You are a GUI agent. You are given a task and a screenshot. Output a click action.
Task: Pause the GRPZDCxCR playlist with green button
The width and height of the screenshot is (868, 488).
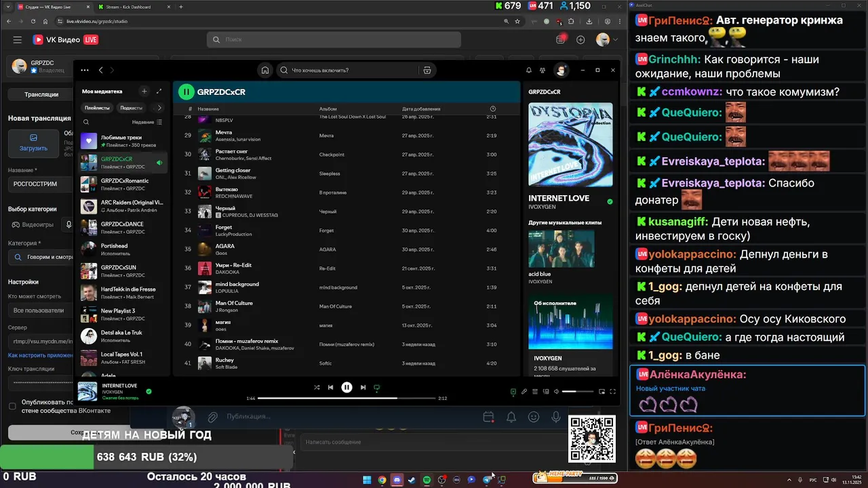(186, 91)
